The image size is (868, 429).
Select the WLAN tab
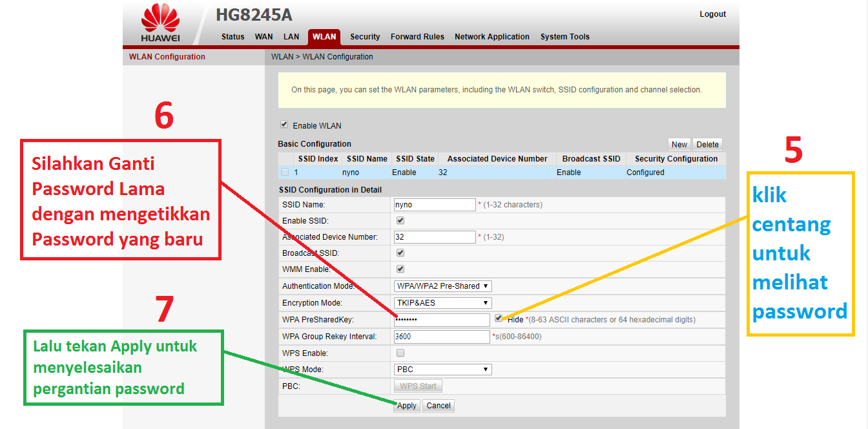click(324, 37)
